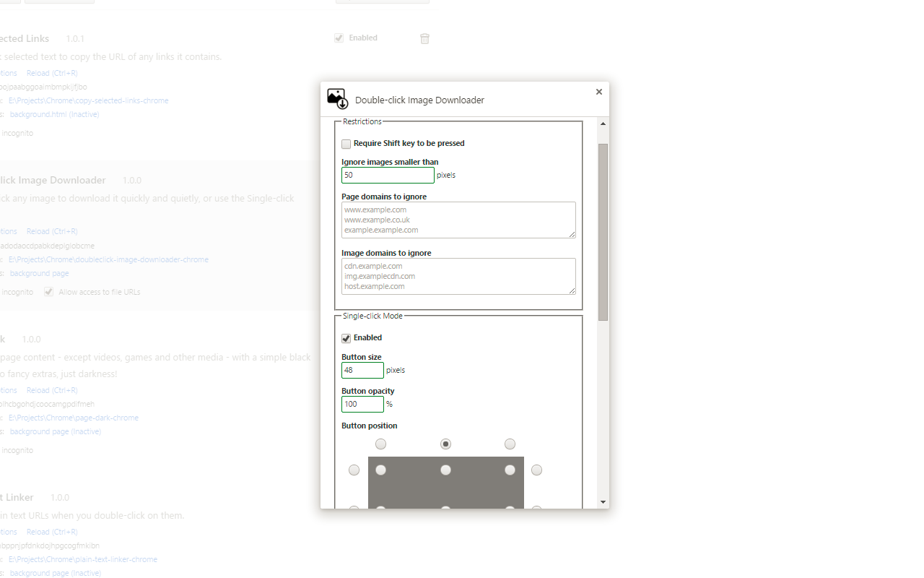This screenshot has width=924, height=578.
Task: Select the top-right button position radio above preview
Action: tap(510, 444)
